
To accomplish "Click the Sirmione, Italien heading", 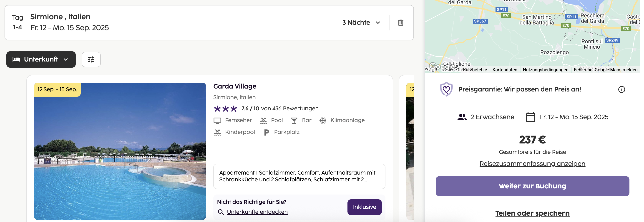I will tap(60, 17).
